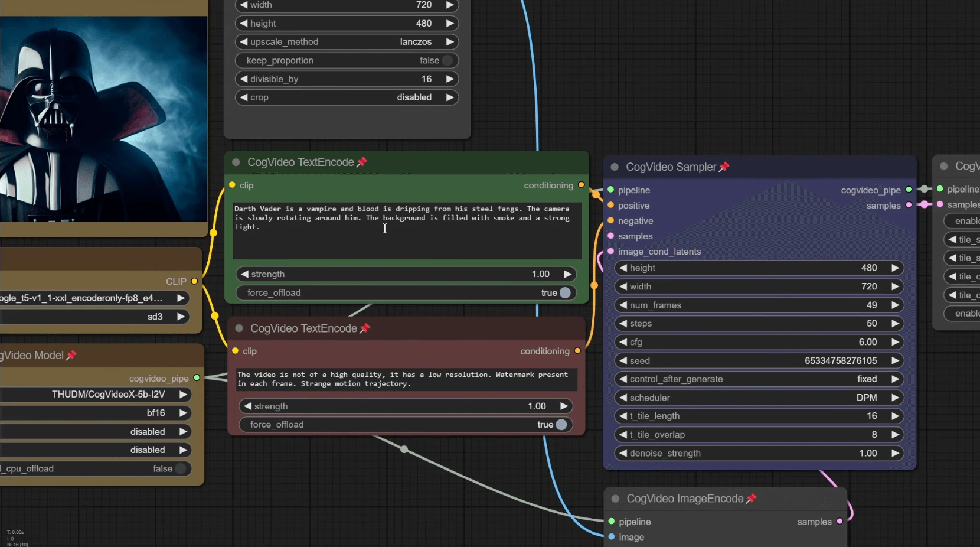Open the THUDM/CogVideoX-5b-I2V model selector

(106, 395)
